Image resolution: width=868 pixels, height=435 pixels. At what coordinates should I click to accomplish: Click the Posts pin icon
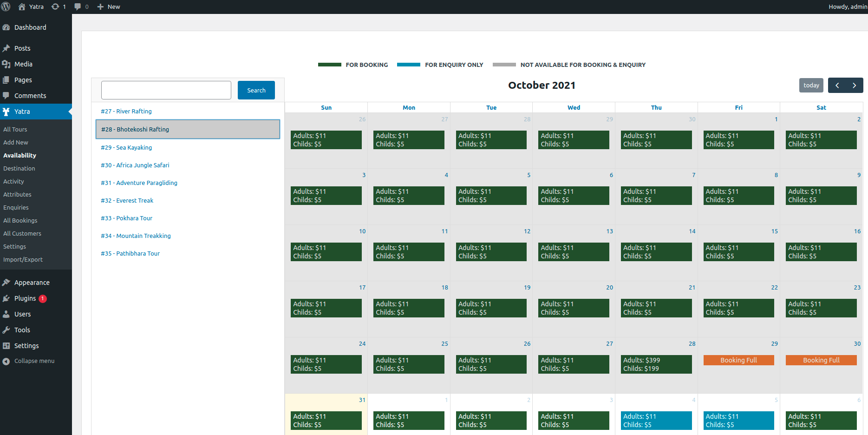6,48
